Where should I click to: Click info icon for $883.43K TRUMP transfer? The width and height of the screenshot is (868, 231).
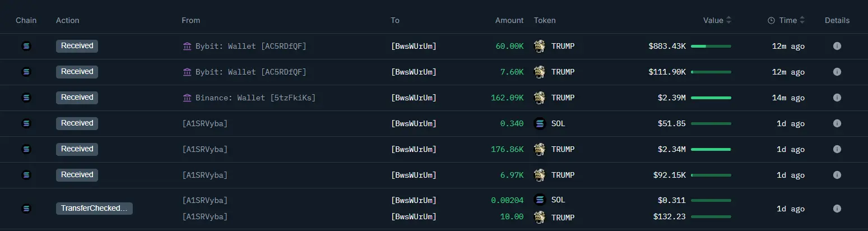pos(837,46)
